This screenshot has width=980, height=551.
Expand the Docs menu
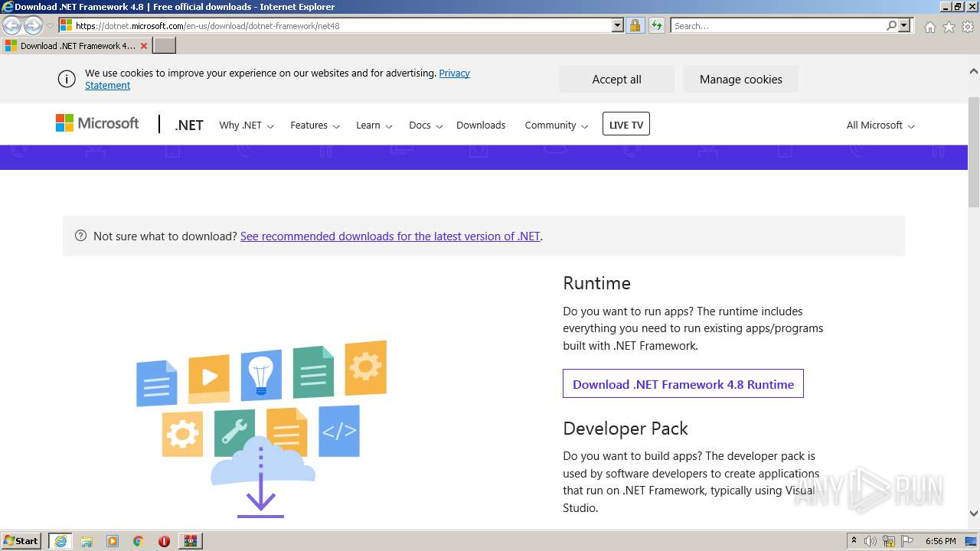point(426,126)
